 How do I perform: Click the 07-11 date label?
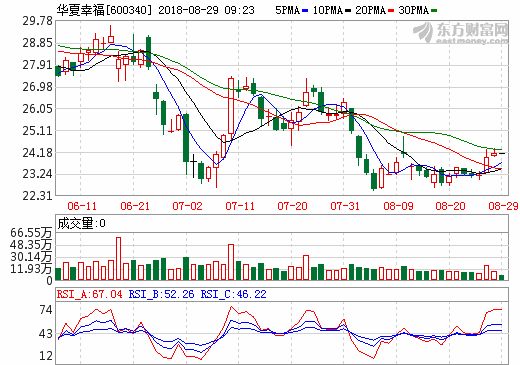(240, 206)
